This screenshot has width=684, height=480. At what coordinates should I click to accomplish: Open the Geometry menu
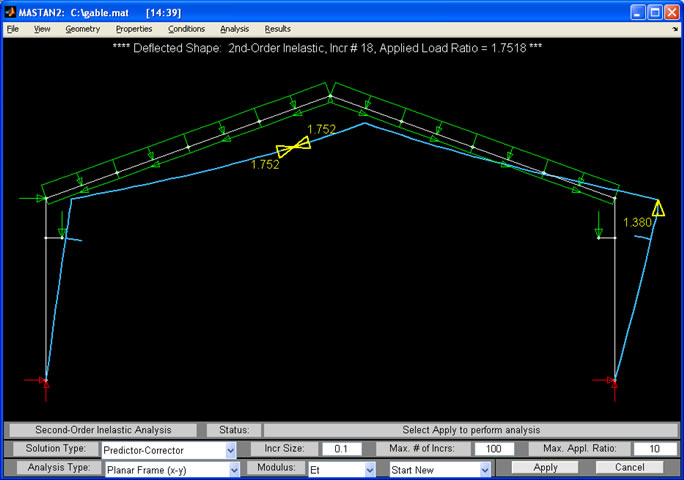click(82, 29)
